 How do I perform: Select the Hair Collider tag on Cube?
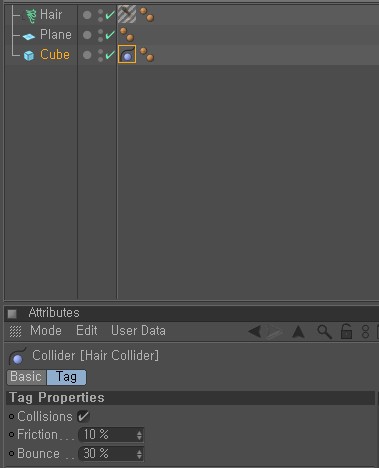click(x=127, y=54)
